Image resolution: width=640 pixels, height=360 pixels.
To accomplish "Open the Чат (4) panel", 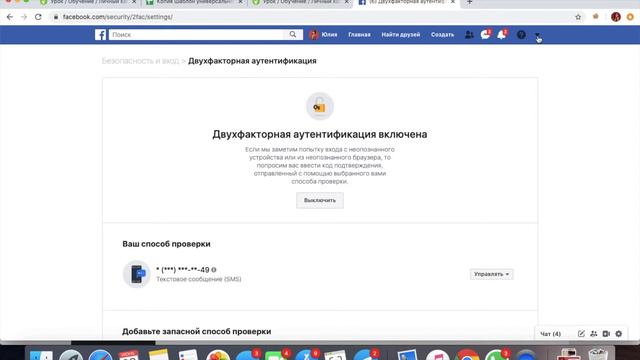I will (551, 334).
